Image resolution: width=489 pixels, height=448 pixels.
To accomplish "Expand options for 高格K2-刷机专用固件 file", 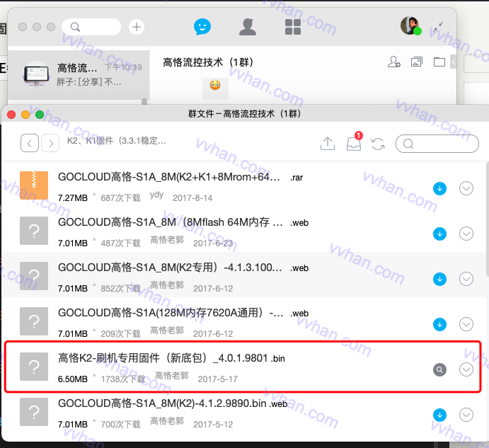I will (x=466, y=369).
